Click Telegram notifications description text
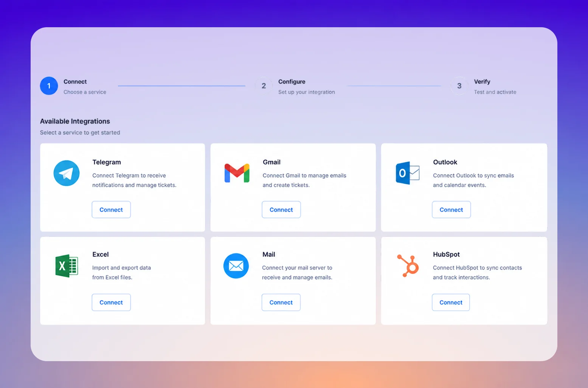The height and width of the screenshot is (388, 588). coord(134,180)
